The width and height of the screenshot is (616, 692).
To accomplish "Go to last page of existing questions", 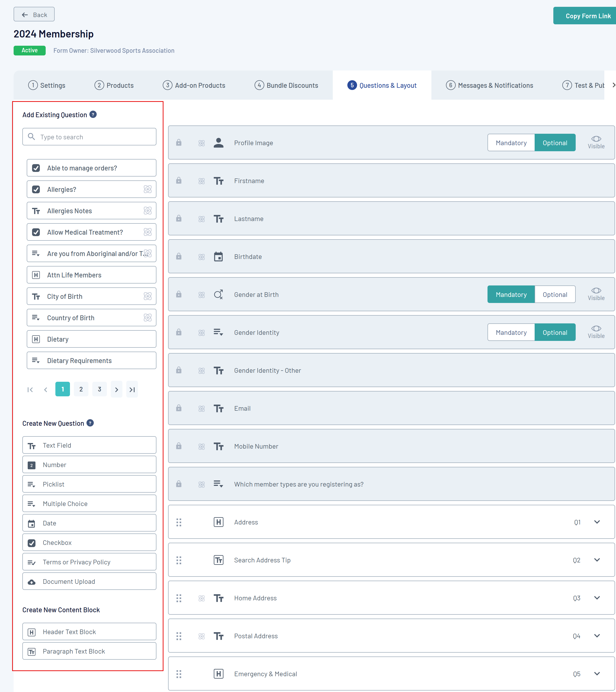I will click(132, 390).
